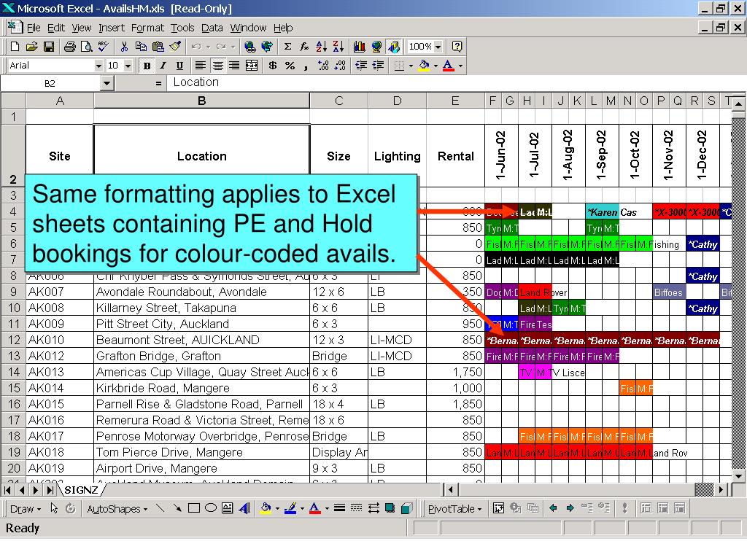Select the Format Painter brush
This screenshot has height=560, width=747.
(175, 47)
